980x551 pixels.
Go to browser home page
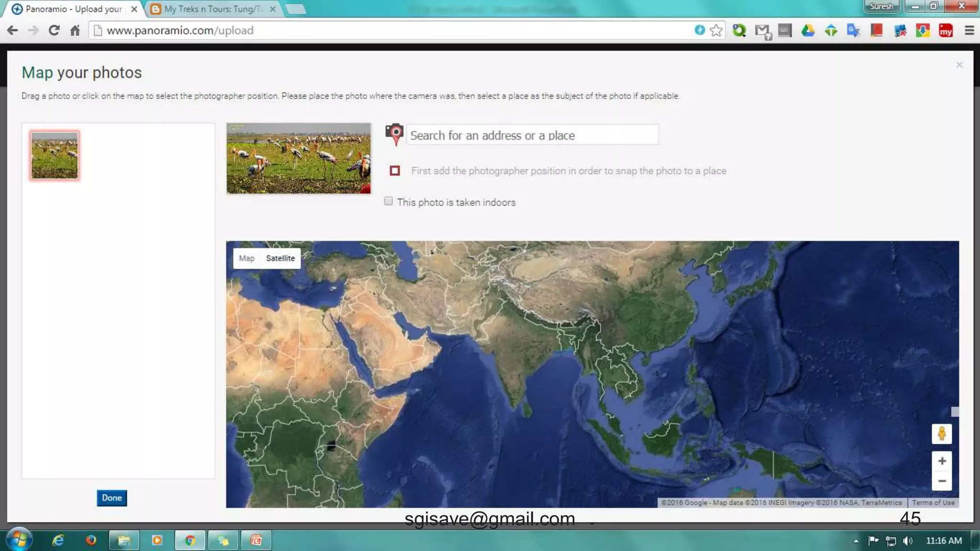[75, 31]
